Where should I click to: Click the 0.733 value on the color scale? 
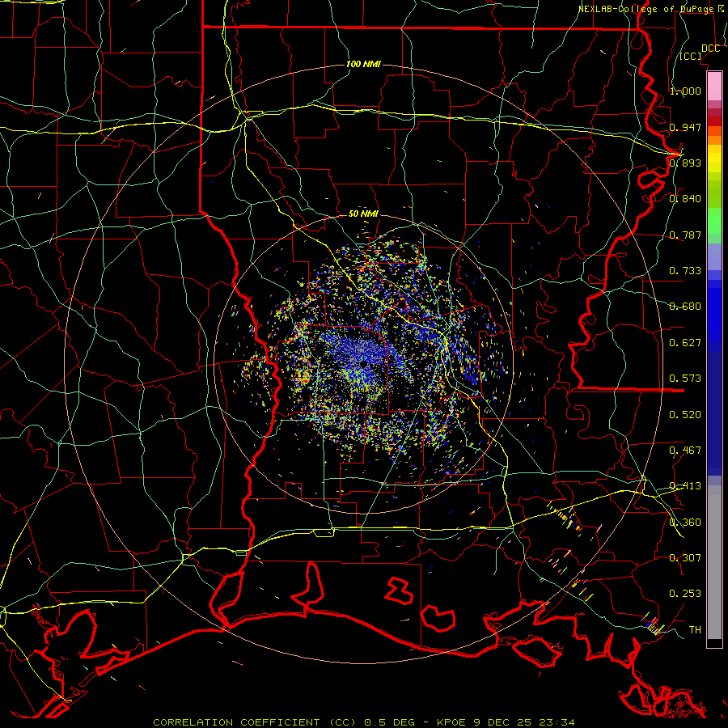pyautogui.click(x=685, y=271)
